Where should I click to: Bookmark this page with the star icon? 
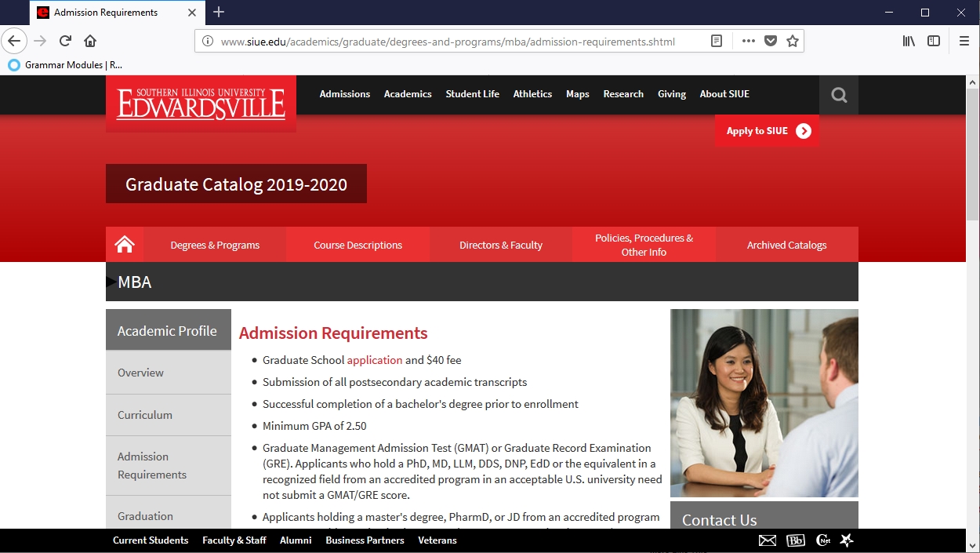click(793, 41)
